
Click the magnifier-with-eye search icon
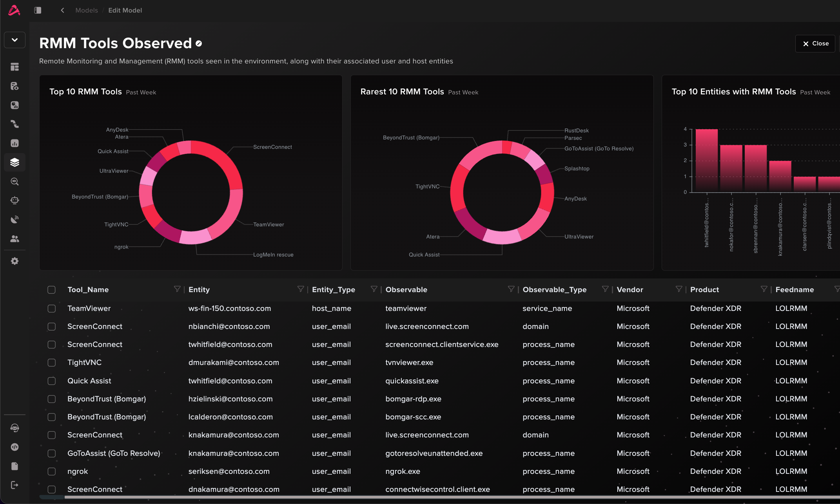tap(15, 181)
